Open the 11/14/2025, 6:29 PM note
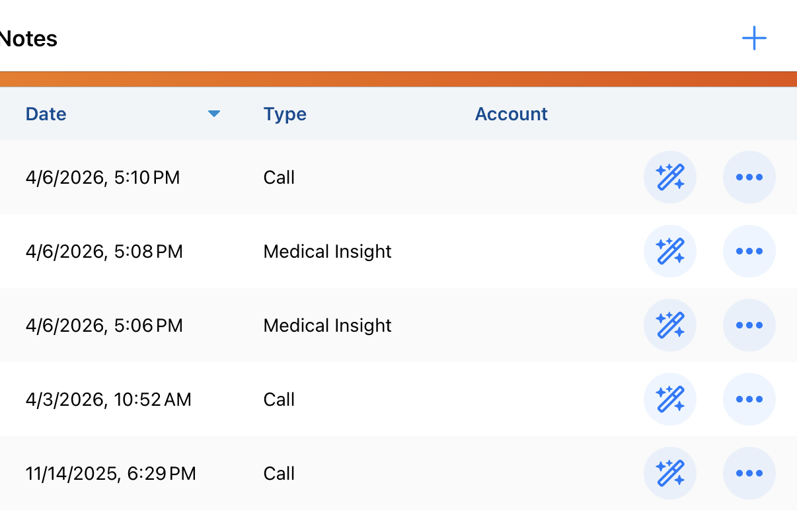Screen dimensions: 797x532 110,473
